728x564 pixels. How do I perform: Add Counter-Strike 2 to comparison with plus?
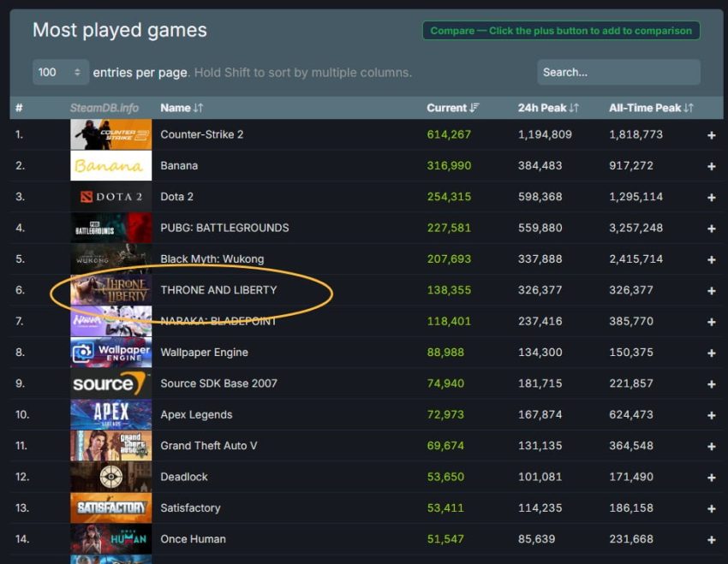[711, 135]
